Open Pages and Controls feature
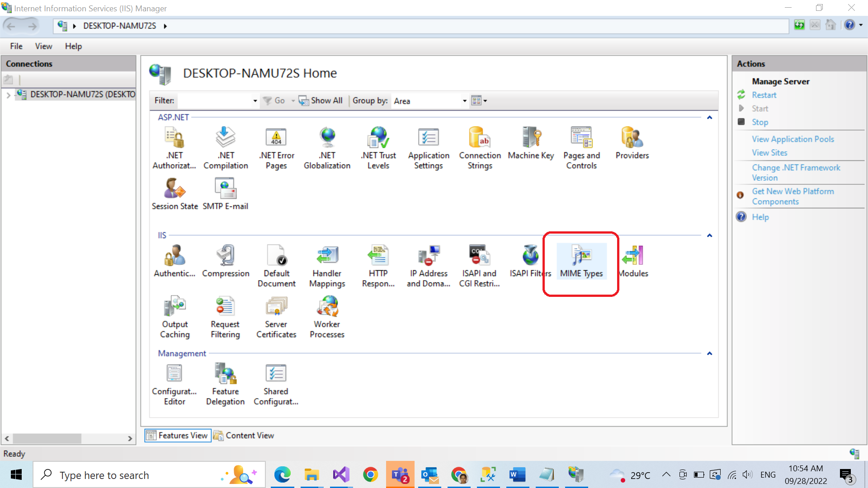Screen dimensions: 868x488 coord(581,148)
